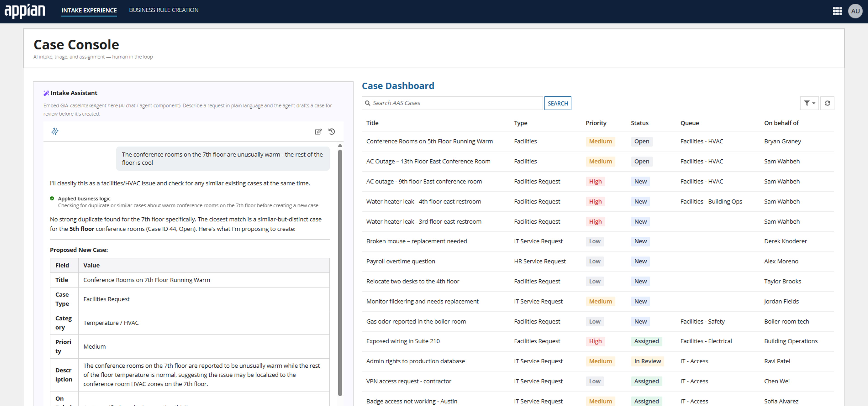Click the Case Dashboard heading
Image resolution: width=868 pixels, height=406 pixels.
click(398, 86)
